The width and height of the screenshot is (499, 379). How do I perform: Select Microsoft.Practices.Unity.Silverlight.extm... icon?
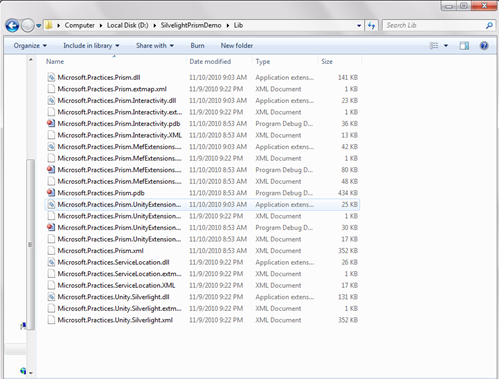[51, 308]
